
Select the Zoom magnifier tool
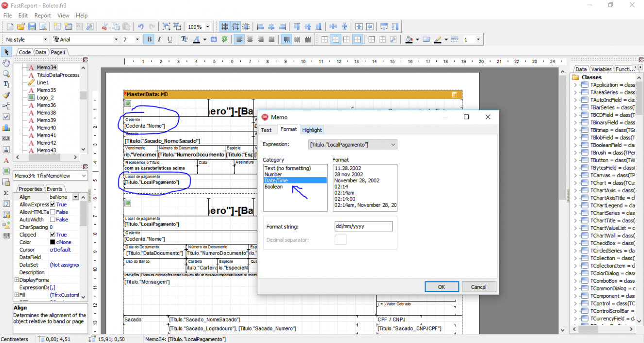pyautogui.click(x=6, y=74)
